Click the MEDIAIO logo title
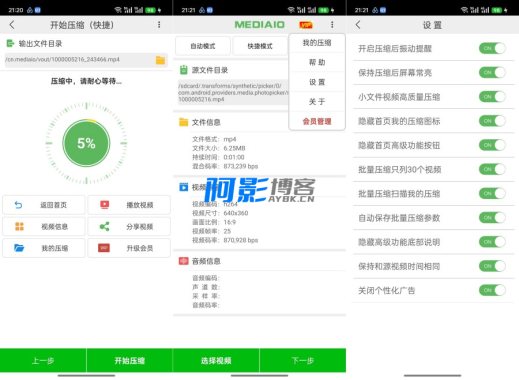519x380 pixels. coord(260,25)
